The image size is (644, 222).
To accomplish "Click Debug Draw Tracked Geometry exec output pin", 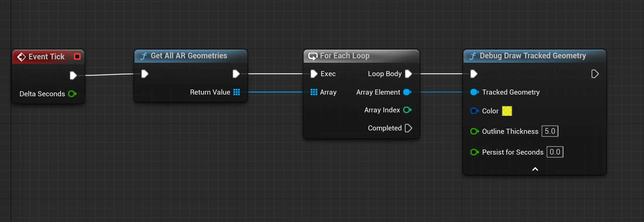I will point(595,74).
